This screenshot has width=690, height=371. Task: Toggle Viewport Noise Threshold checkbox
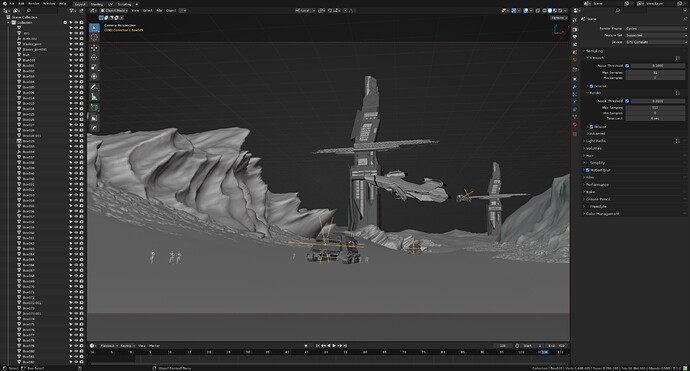click(627, 66)
